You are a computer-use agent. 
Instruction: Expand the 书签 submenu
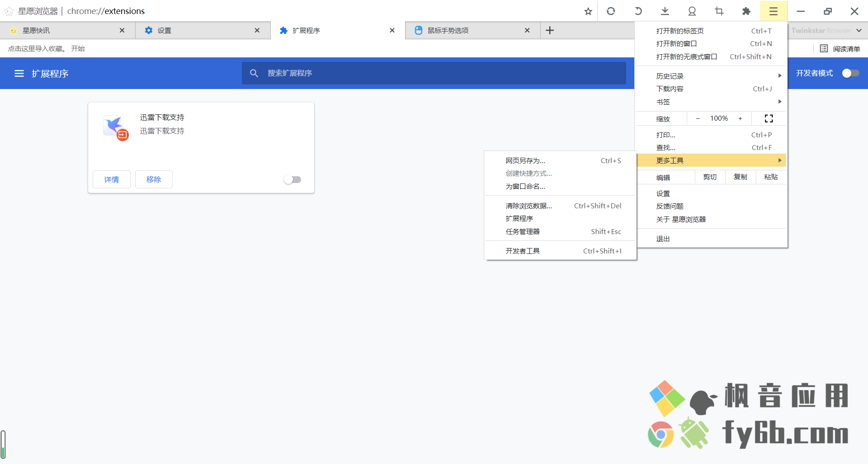tap(711, 102)
